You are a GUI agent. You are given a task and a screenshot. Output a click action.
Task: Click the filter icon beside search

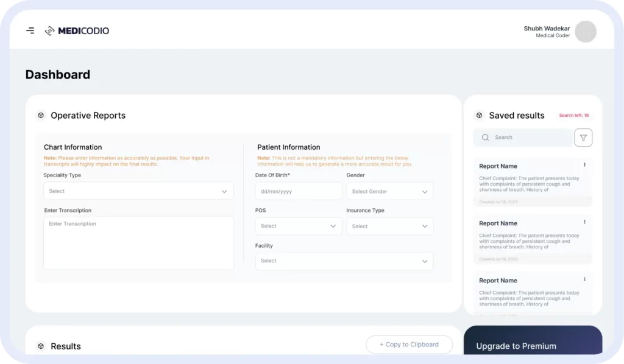[583, 138]
